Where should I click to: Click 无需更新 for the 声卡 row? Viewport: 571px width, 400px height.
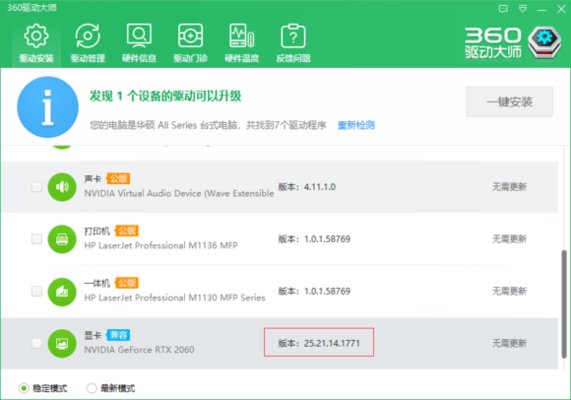(509, 187)
